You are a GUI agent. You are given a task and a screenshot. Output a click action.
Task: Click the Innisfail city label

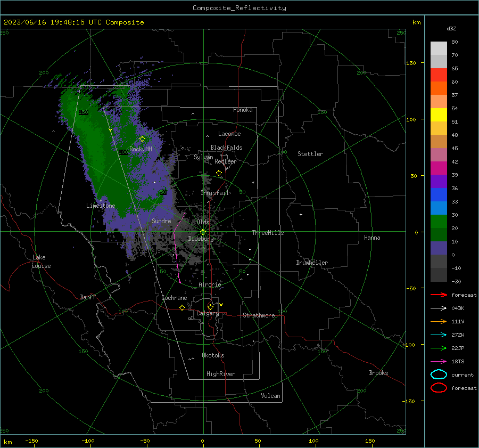(x=214, y=193)
